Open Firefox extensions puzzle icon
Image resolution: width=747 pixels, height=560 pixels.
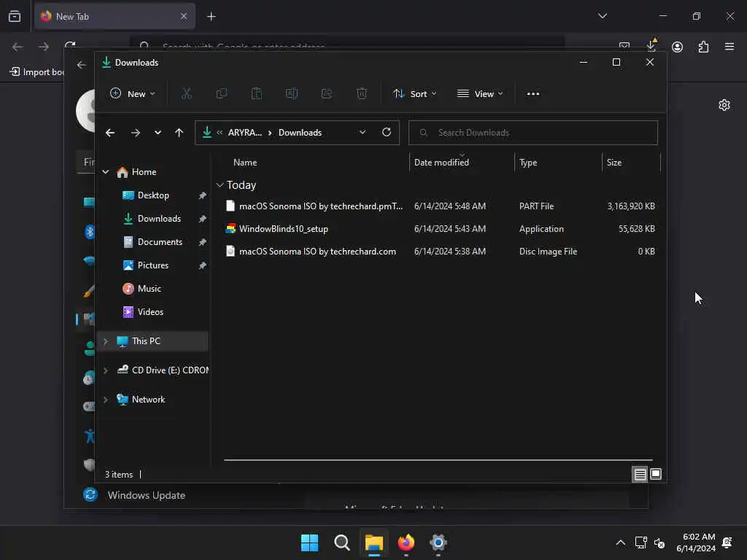pos(703,47)
